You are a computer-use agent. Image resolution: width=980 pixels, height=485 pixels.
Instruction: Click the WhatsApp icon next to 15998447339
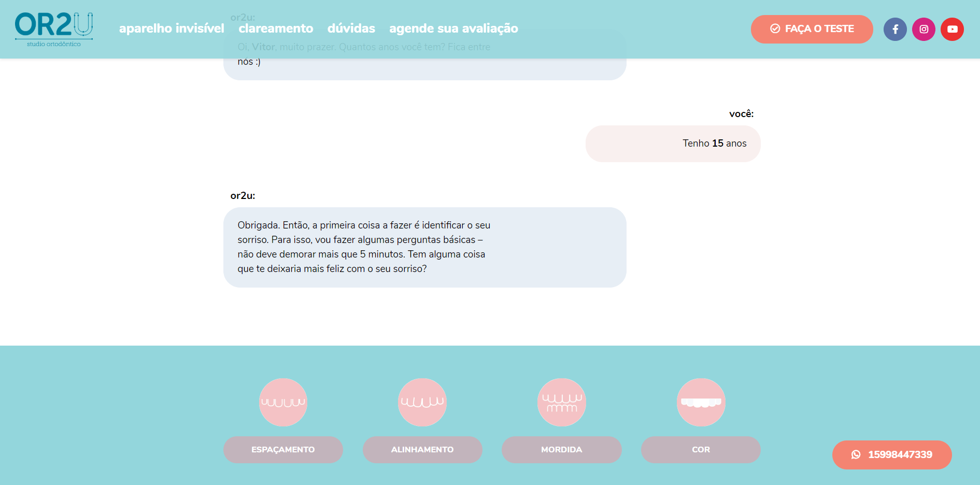click(x=856, y=454)
